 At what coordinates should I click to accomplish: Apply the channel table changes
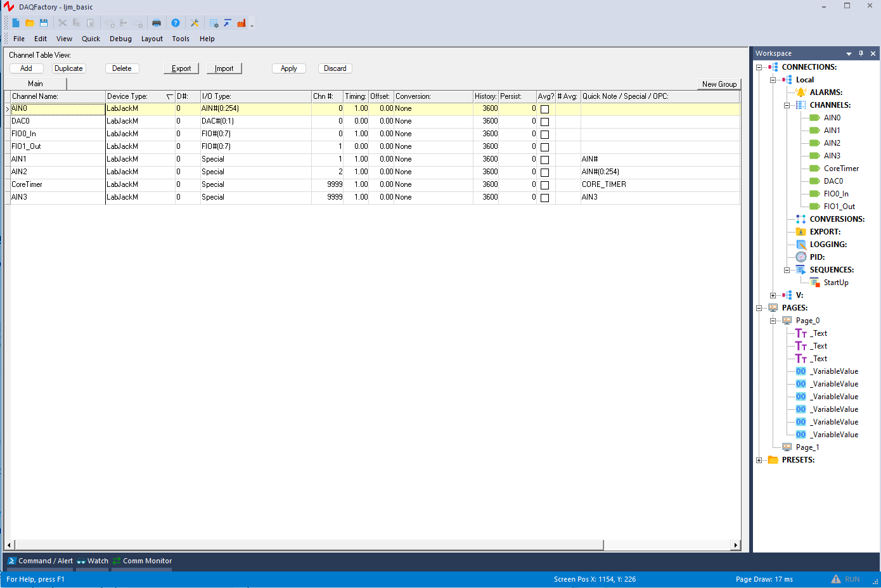coord(288,68)
